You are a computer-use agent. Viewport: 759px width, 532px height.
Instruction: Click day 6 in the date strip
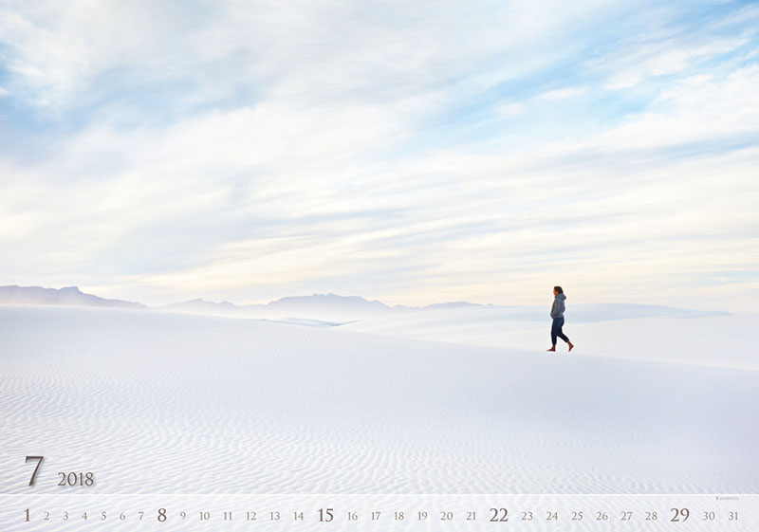[x=122, y=516]
